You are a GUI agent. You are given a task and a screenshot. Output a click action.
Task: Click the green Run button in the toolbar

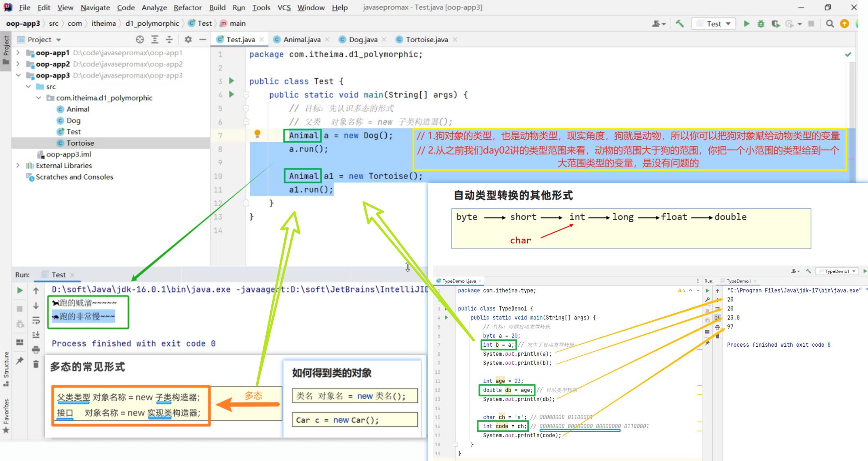coord(747,24)
